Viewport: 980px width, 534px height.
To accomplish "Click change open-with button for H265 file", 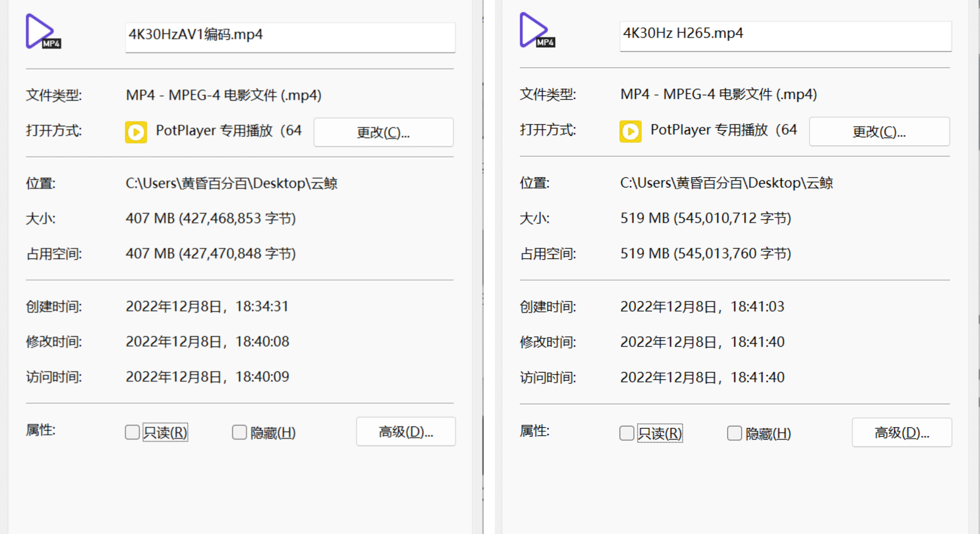I will (x=879, y=132).
